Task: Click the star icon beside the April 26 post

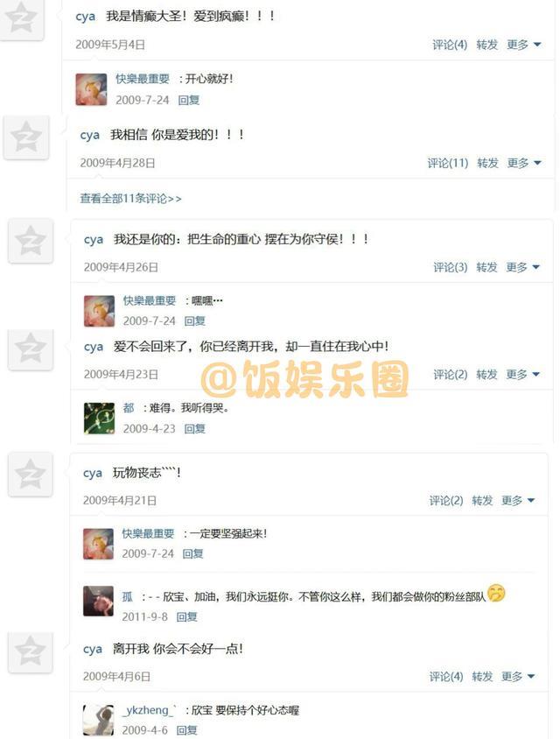Action: click(30, 241)
